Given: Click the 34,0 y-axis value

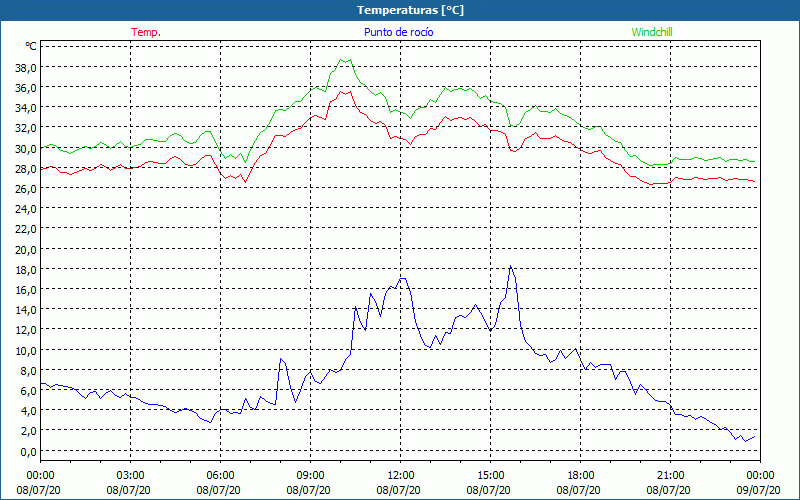Looking at the screenshot, I should 26,108.
